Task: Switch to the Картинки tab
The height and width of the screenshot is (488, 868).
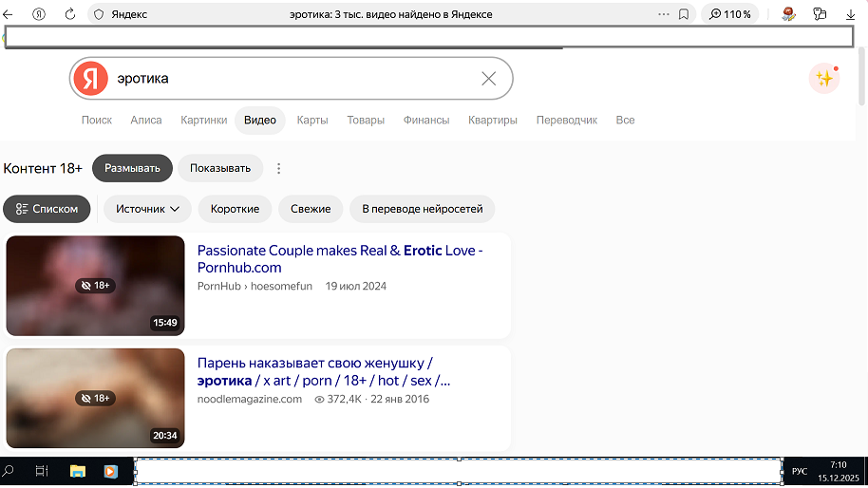Action: point(204,120)
